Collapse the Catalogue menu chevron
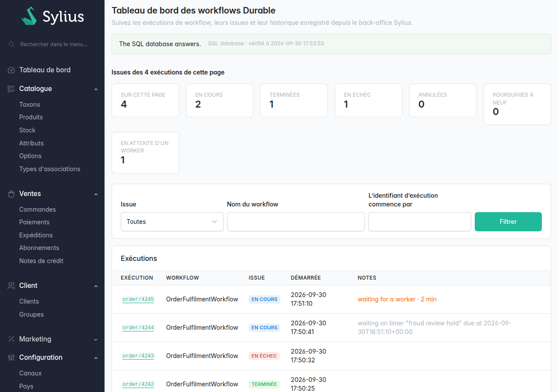The height and width of the screenshot is (392, 558). click(96, 89)
